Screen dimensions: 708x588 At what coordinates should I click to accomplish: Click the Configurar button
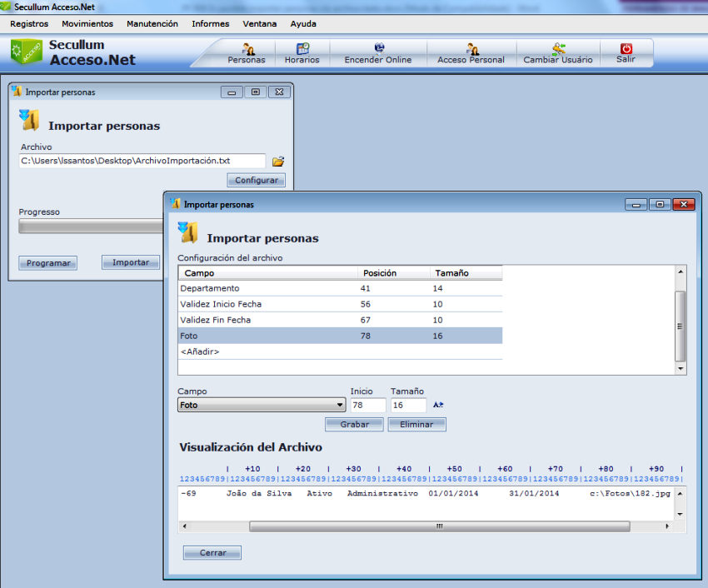click(x=256, y=181)
